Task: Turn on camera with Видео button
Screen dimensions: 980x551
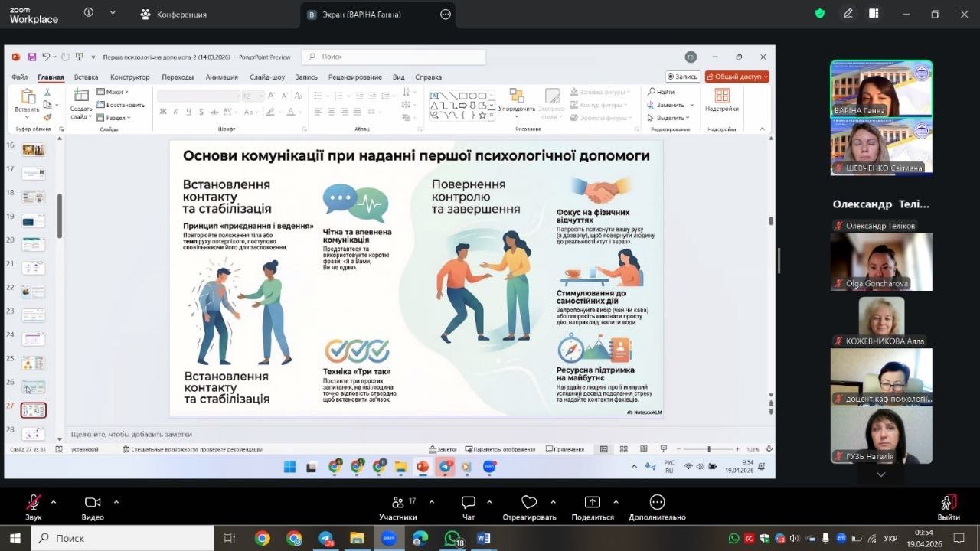Action: pyautogui.click(x=93, y=503)
